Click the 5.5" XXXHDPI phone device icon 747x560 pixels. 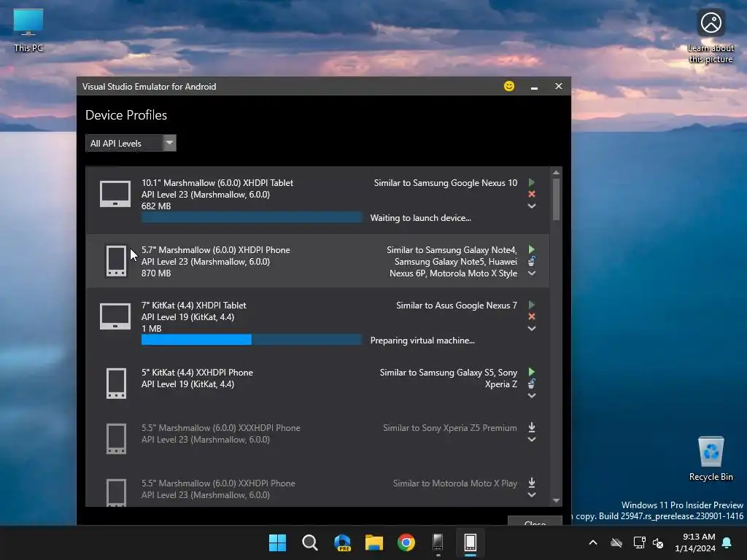[x=116, y=438]
